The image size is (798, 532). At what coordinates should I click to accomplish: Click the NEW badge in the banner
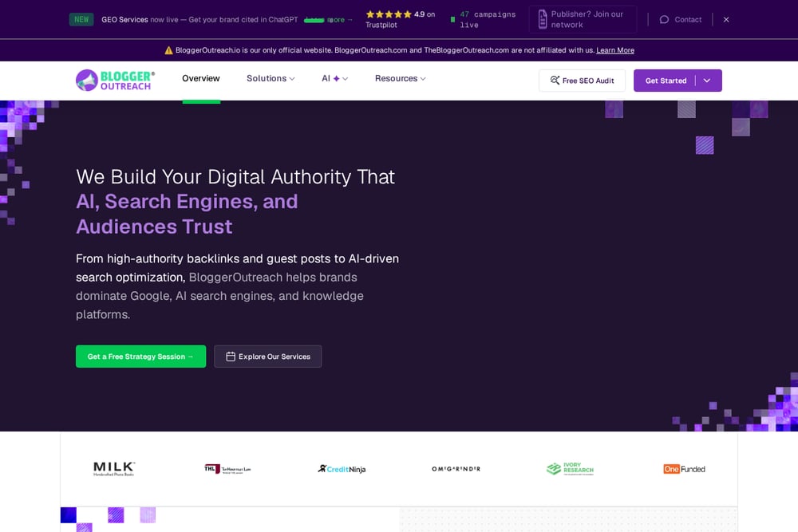tap(81, 19)
